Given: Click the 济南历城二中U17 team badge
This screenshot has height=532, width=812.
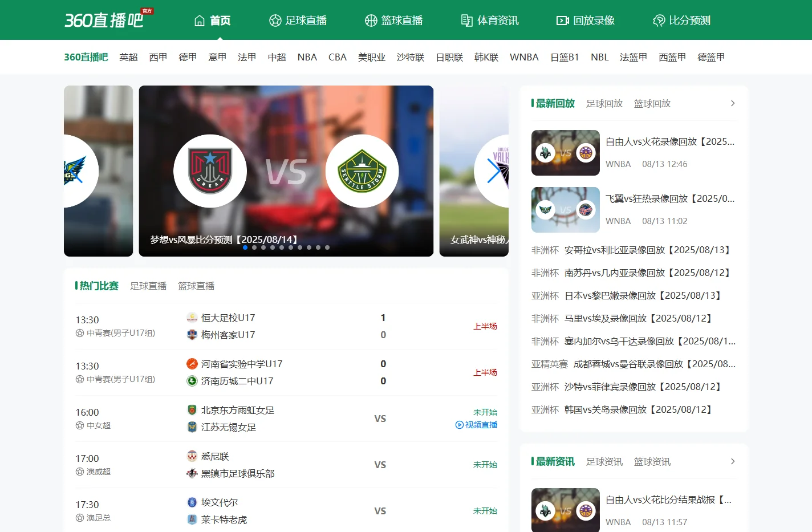Looking at the screenshot, I should (x=192, y=381).
